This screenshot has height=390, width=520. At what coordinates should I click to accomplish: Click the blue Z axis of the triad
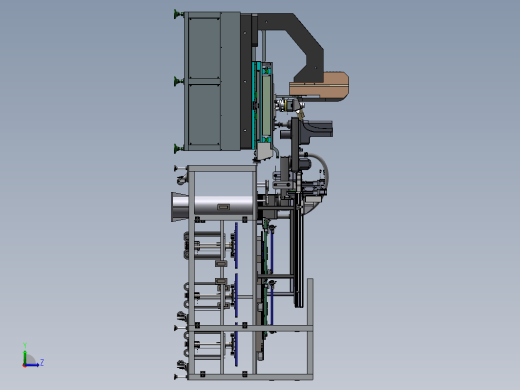(x=32, y=365)
